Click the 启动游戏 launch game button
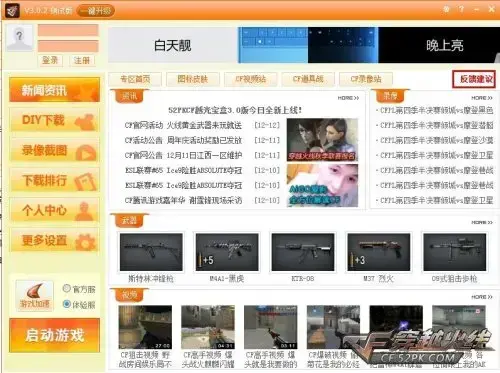The image size is (500, 373). tap(55, 335)
